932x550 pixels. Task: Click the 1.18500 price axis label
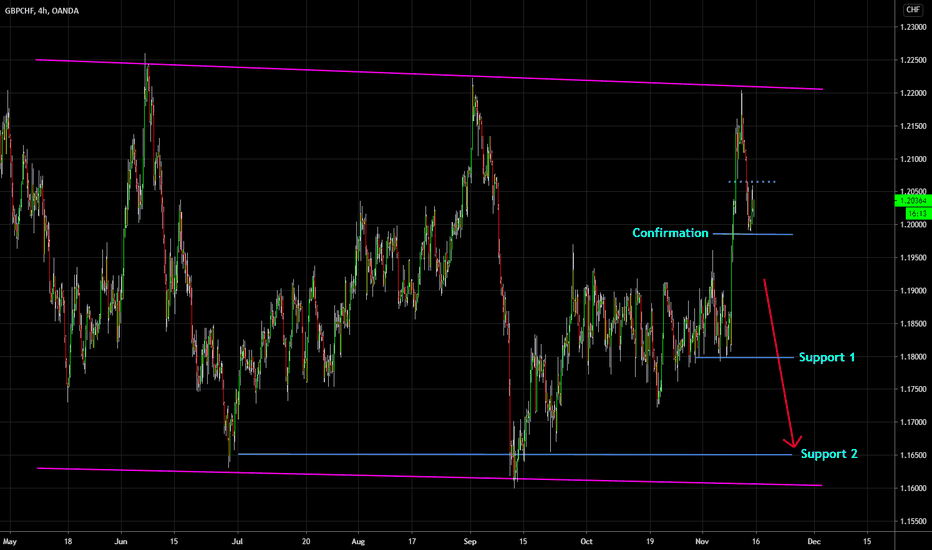[x=913, y=324]
